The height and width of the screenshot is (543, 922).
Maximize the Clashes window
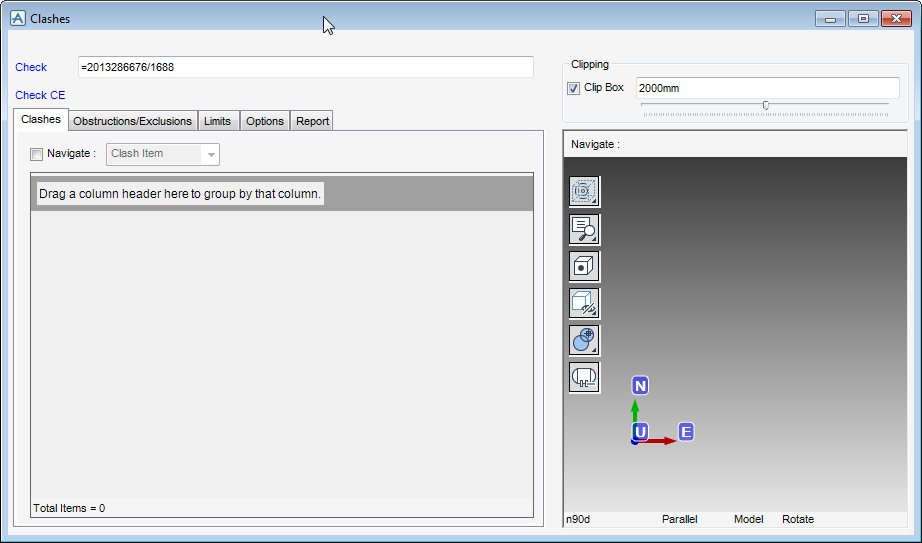[863, 19]
